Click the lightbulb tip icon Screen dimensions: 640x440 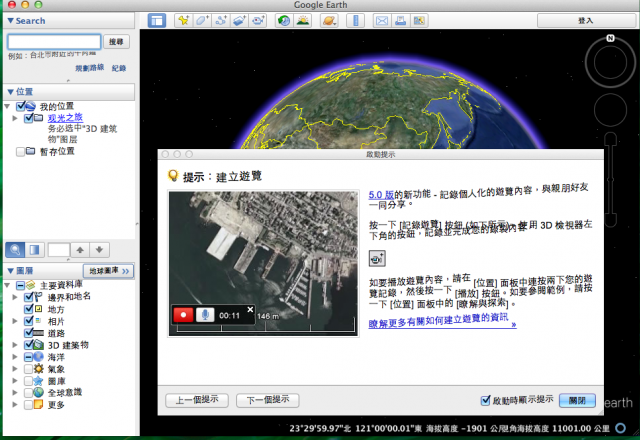point(173,176)
